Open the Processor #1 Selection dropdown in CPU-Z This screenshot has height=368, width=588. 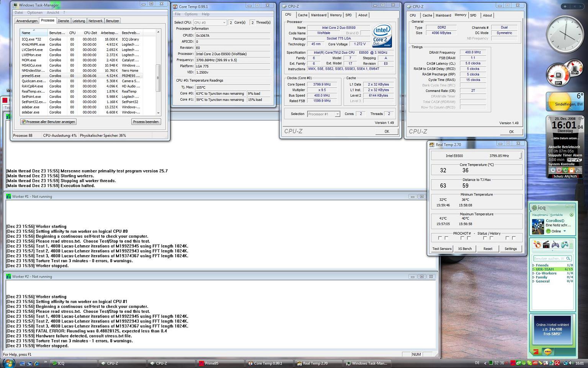click(x=323, y=114)
